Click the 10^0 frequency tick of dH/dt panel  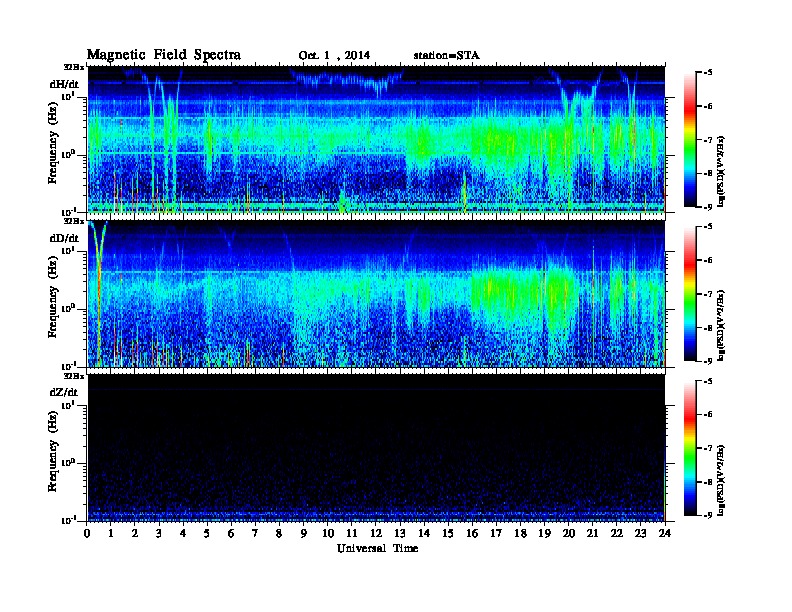tap(68, 155)
